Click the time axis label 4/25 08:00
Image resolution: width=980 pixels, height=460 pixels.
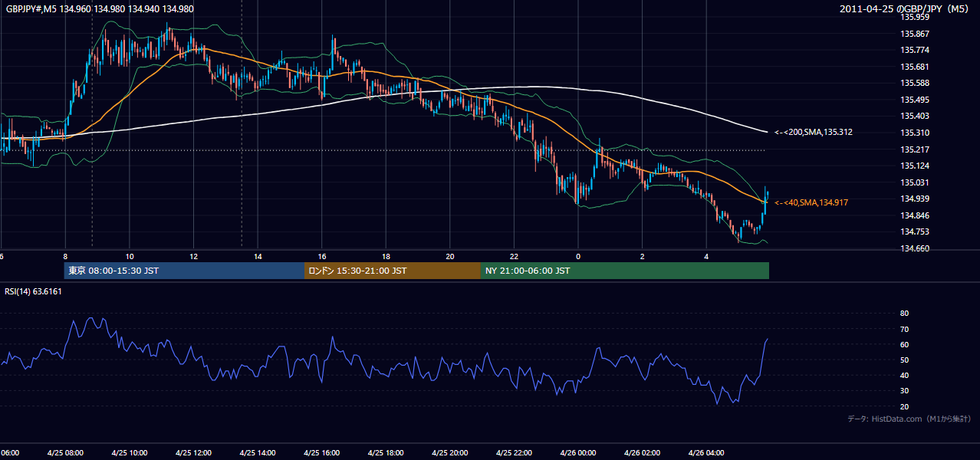(x=65, y=452)
